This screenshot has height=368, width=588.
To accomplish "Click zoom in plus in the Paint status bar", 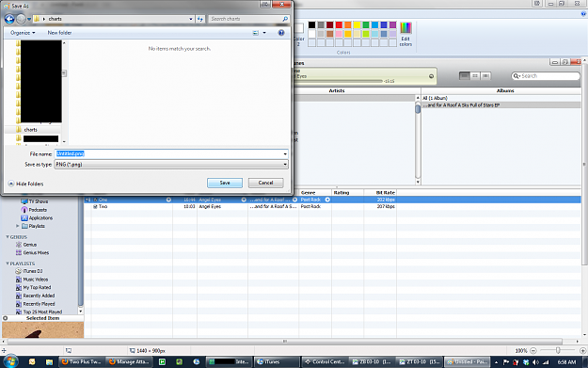I will click(x=582, y=351).
